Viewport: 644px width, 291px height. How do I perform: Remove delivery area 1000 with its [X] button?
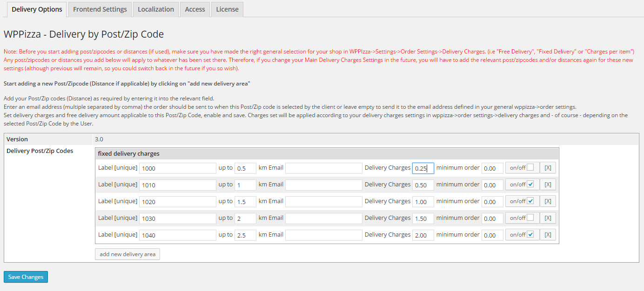point(548,168)
